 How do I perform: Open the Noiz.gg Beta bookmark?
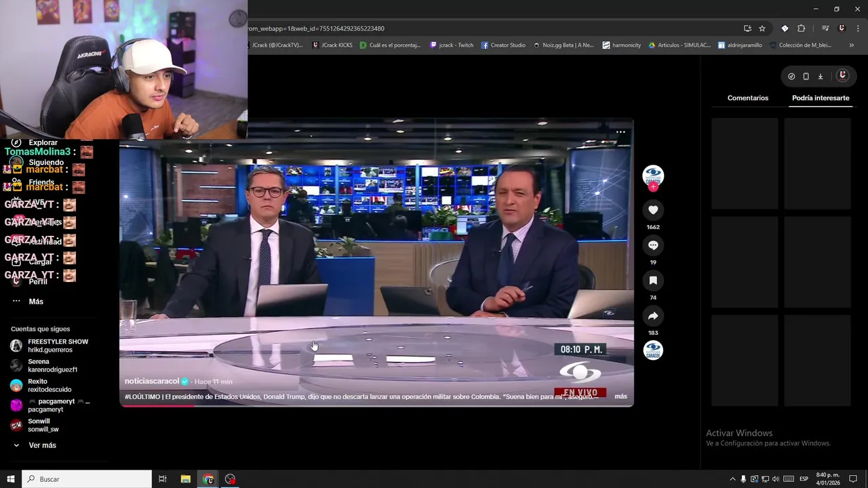point(564,45)
